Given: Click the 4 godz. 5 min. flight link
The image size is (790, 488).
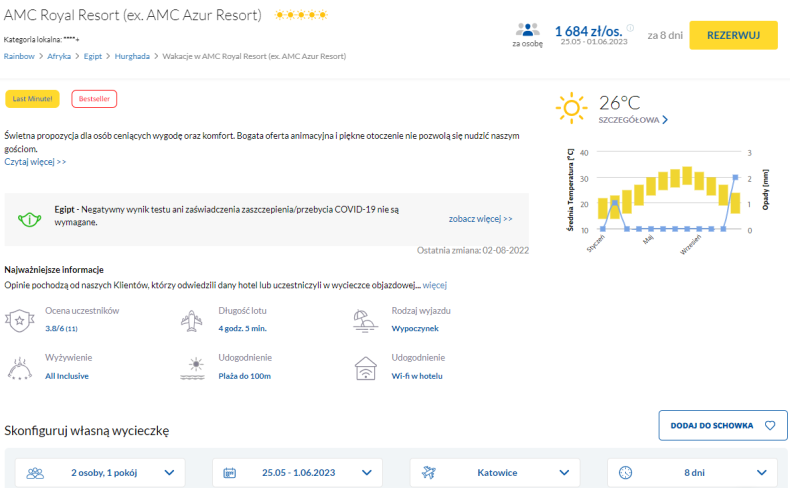Looking at the screenshot, I should (x=242, y=328).
